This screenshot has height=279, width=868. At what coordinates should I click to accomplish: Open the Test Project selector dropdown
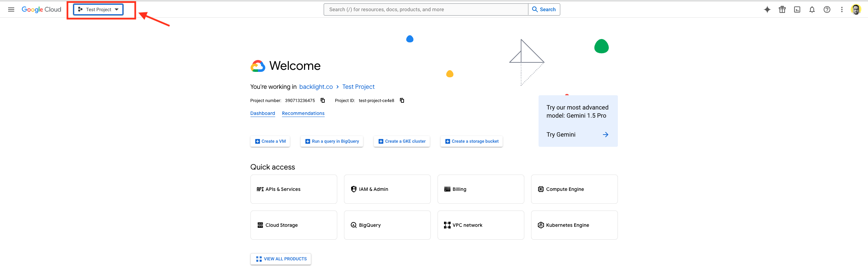pyautogui.click(x=98, y=9)
